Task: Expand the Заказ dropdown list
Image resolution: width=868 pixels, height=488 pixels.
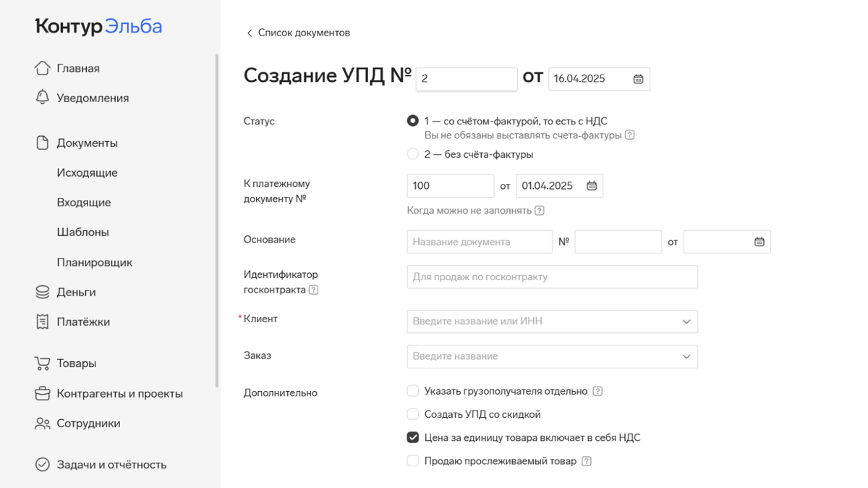Action: (x=686, y=356)
